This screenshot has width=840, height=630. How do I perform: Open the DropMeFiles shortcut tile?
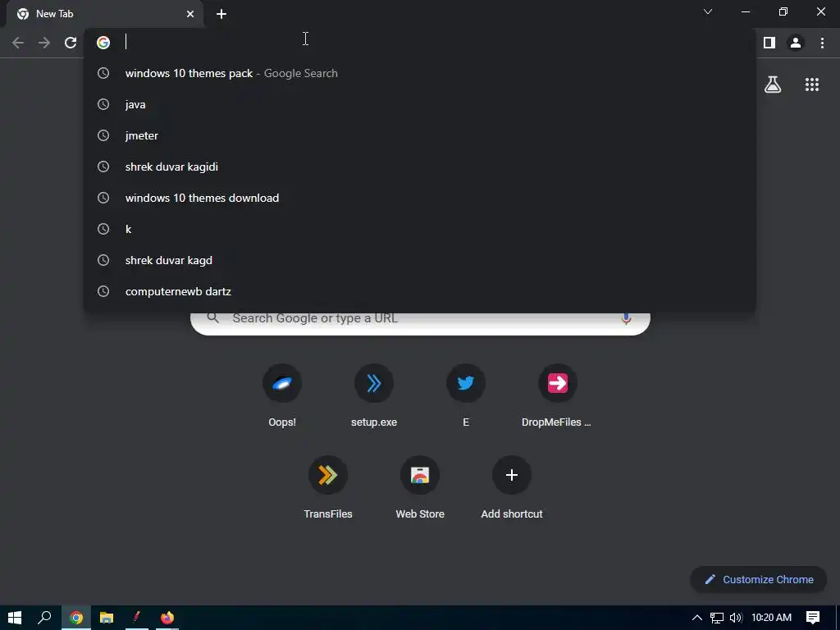tap(557, 395)
